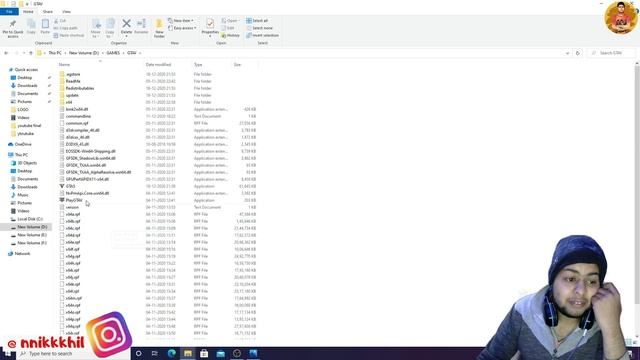Go back with the Back arrow

(x=6, y=53)
